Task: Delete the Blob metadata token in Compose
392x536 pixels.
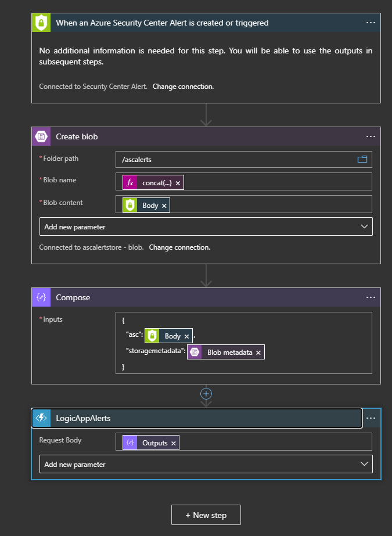Action: [x=258, y=352]
